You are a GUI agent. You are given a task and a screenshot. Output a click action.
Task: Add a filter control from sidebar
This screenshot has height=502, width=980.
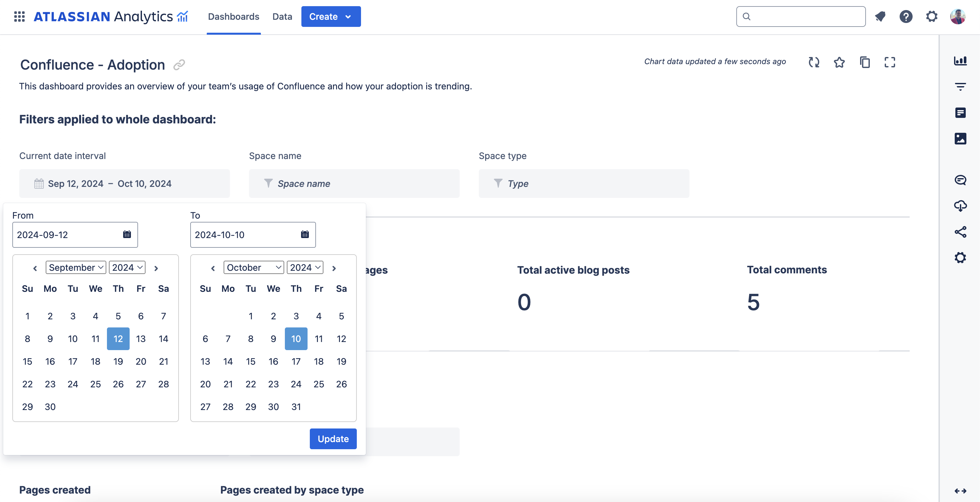(x=960, y=87)
